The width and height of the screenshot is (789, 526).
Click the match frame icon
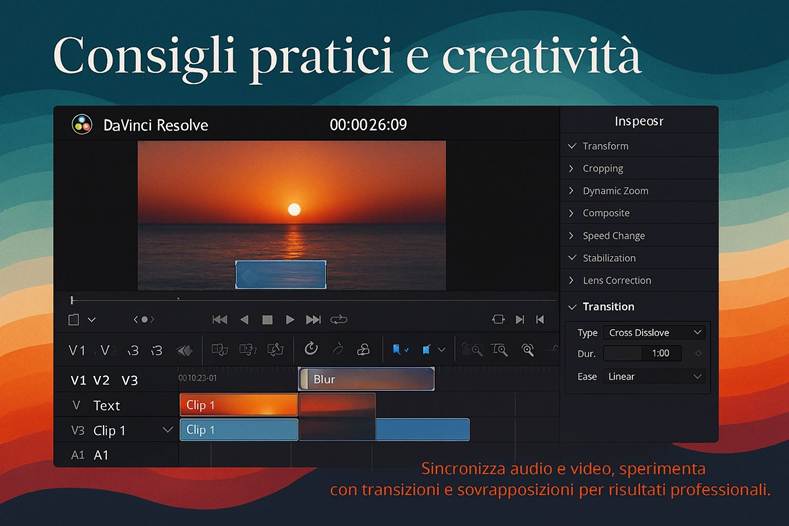(x=498, y=319)
